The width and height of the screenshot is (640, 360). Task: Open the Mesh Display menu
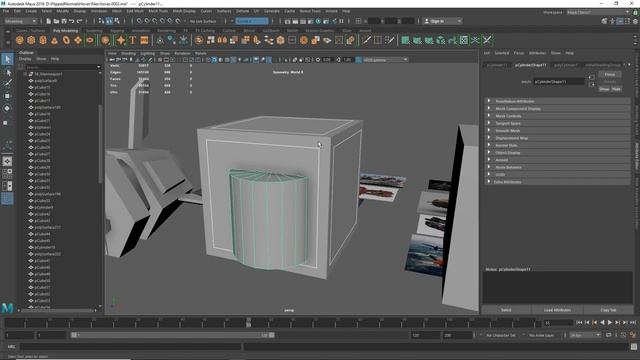184,11
